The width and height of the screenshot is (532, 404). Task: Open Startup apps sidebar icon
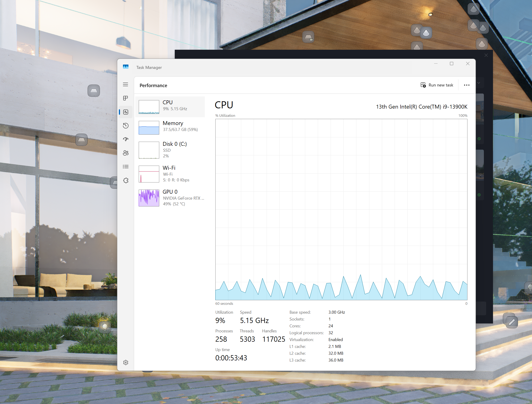click(x=125, y=139)
